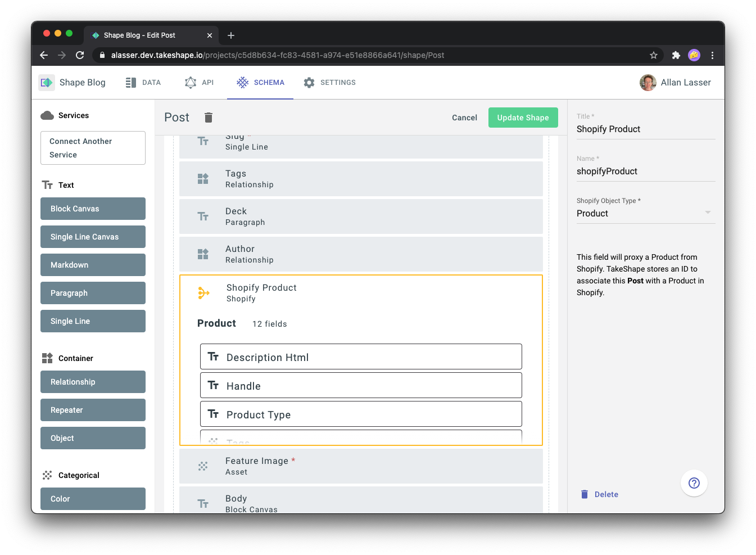Click the API graph icon
The height and width of the screenshot is (555, 756).
pos(191,83)
